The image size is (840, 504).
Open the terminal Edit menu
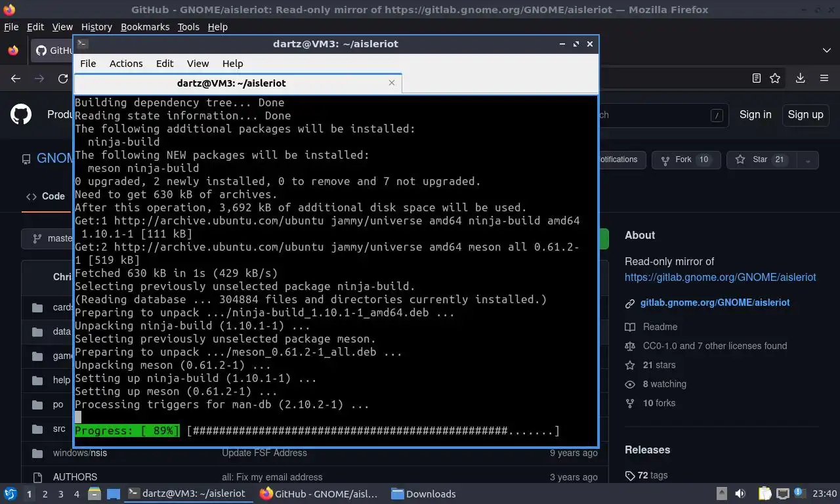pyautogui.click(x=165, y=64)
